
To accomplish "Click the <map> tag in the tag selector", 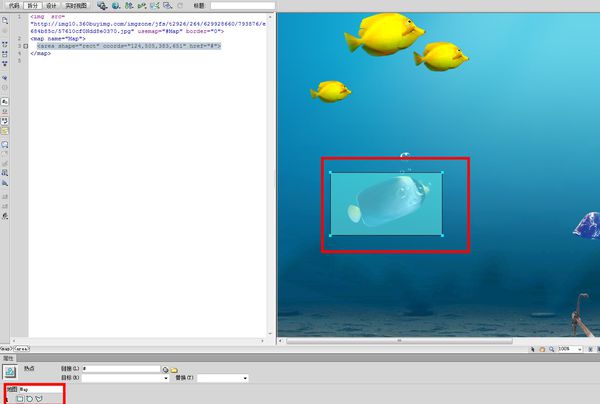I will tap(6, 349).
